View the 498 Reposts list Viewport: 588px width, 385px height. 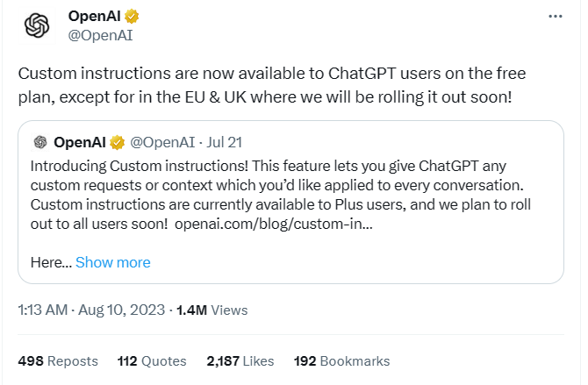[58, 360]
